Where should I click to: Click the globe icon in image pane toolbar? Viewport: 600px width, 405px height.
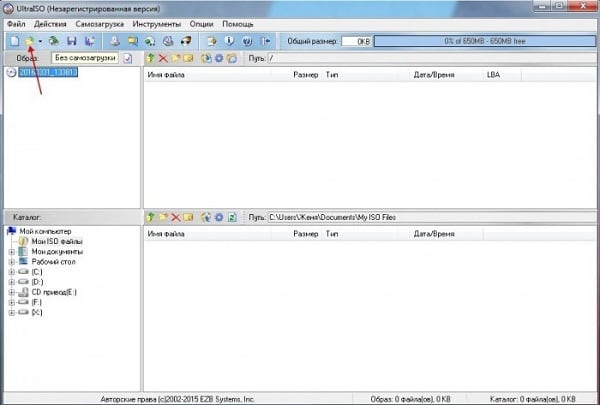click(x=206, y=58)
